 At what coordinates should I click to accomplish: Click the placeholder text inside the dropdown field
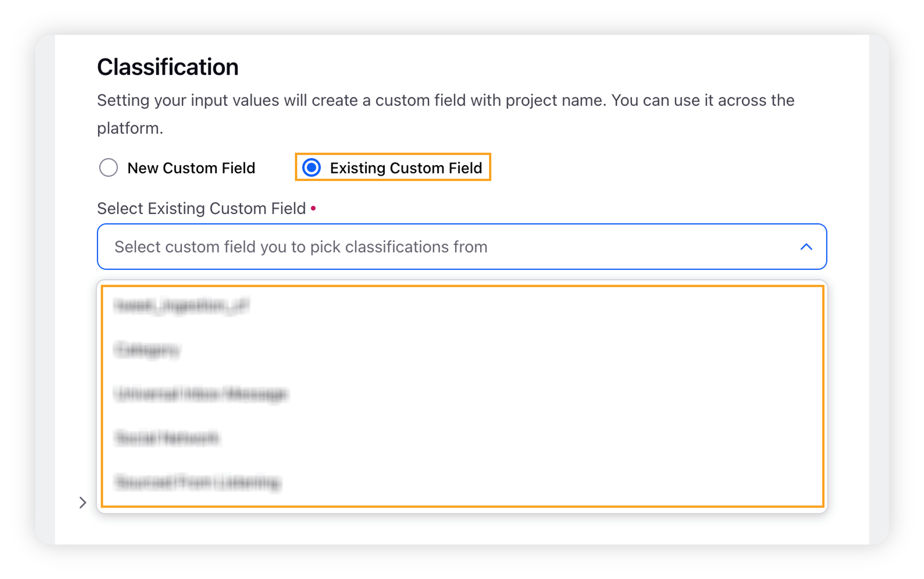[301, 247]
